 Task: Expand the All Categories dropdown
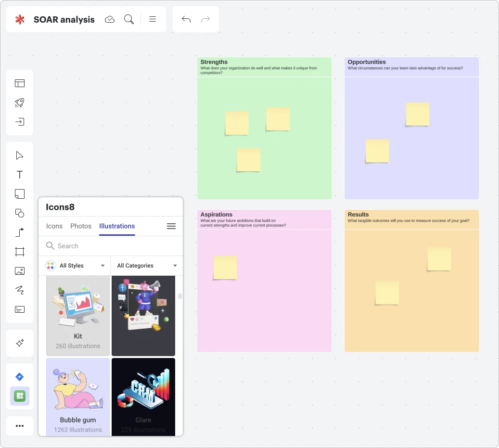click(x=147, y=266)
